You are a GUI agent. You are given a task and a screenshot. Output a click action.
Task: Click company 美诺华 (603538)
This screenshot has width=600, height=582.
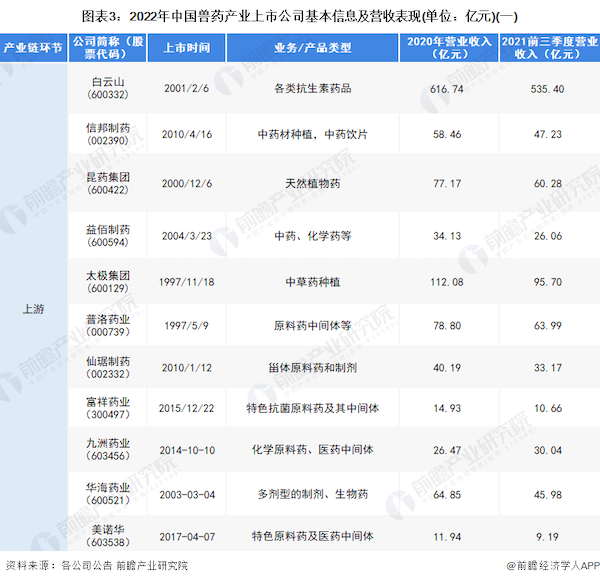click(x=108, y=536)
